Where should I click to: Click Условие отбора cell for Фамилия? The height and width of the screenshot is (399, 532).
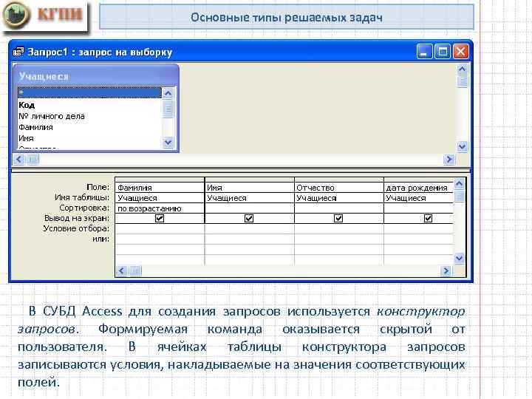[x=160, y=228]
